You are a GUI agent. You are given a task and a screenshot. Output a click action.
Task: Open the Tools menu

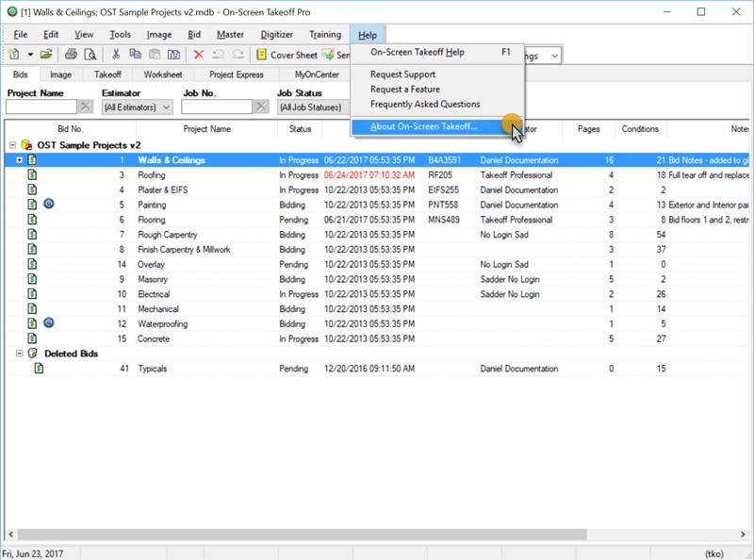tap(120, 35)
